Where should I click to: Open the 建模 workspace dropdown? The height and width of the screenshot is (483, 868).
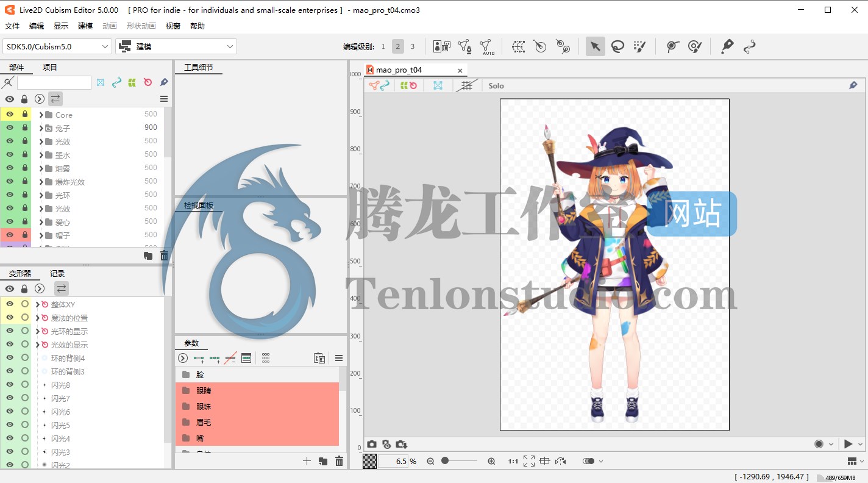pos(176,46)
